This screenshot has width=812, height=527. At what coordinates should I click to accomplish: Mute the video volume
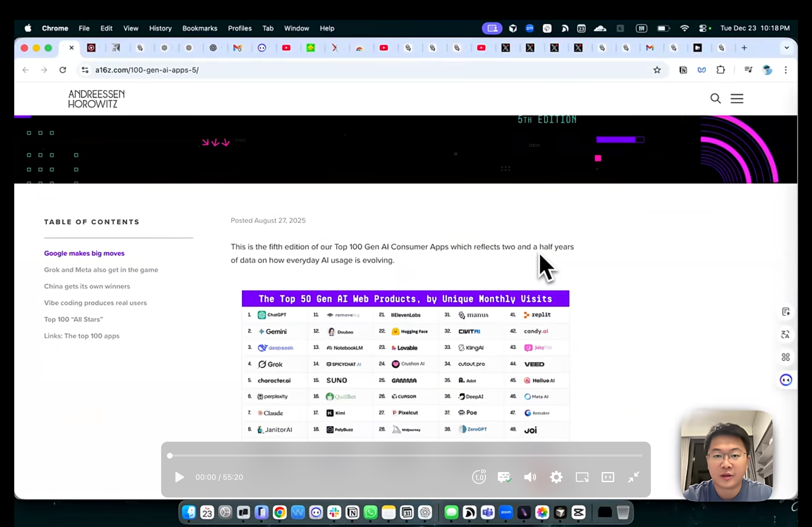tap(530, 477)
